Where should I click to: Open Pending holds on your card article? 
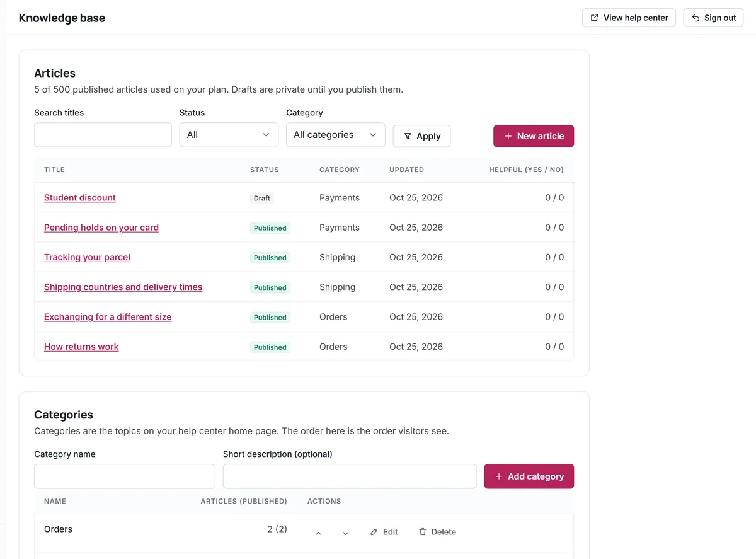pos(101,228)
